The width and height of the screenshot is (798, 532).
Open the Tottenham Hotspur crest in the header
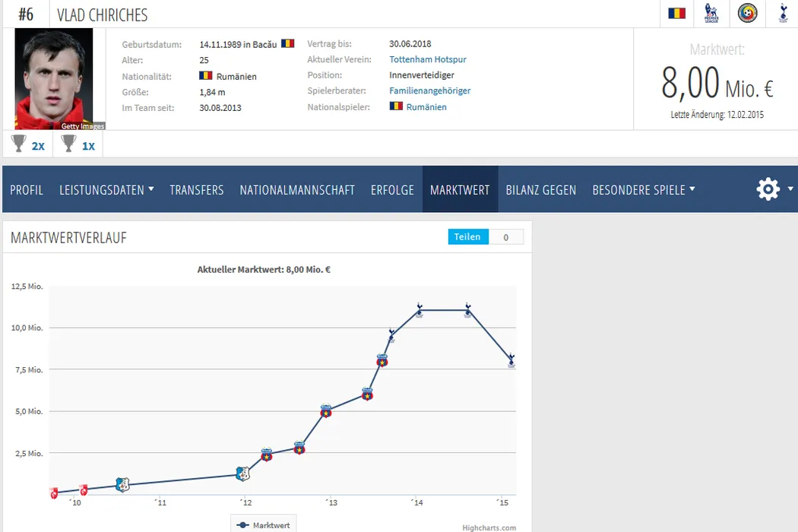pyautogui.click(x=783, y=13)
